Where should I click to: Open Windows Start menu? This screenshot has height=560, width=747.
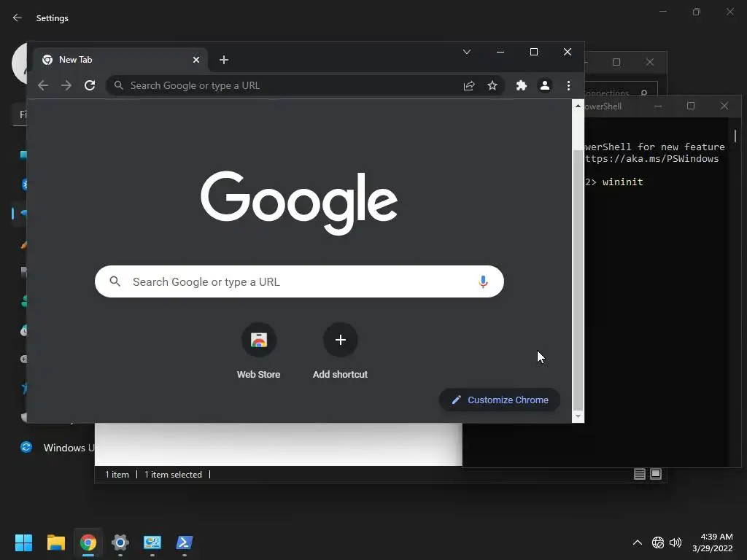(x=23, y=542)
